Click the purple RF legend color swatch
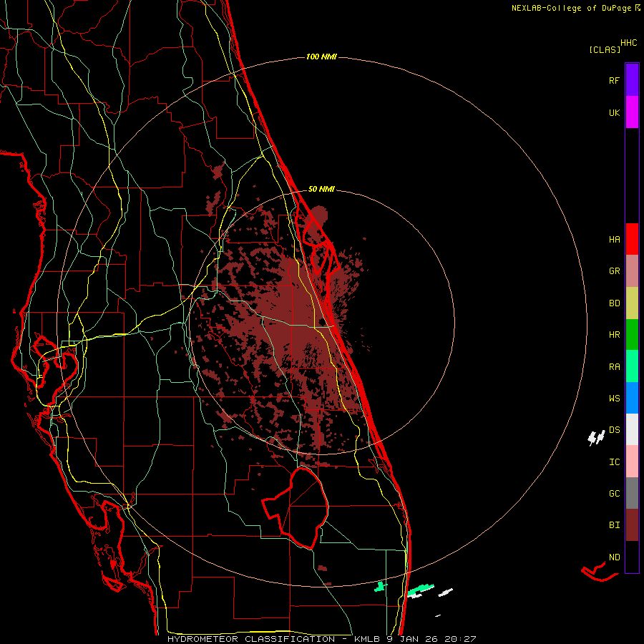Screen dimensions: 644x644 [632, 80]
